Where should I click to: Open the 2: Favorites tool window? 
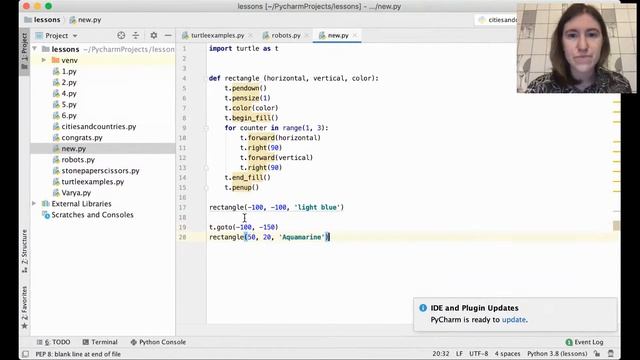tap(24, 307)
